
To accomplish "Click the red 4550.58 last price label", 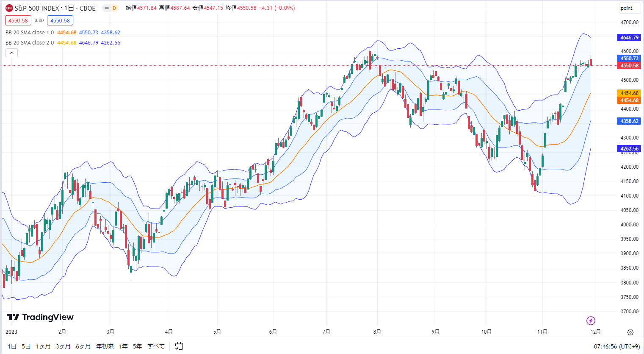I will coord(629,66).
